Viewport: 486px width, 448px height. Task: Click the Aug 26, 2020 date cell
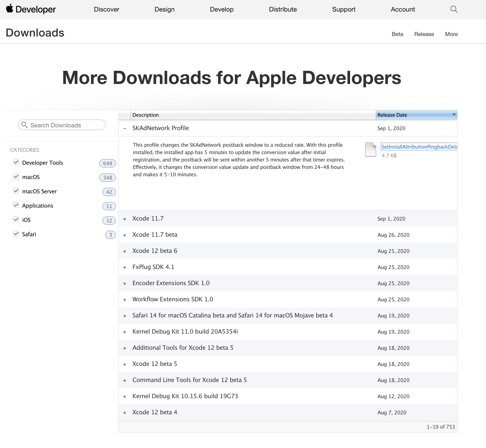pyautogui.click(x=393, y=235)
